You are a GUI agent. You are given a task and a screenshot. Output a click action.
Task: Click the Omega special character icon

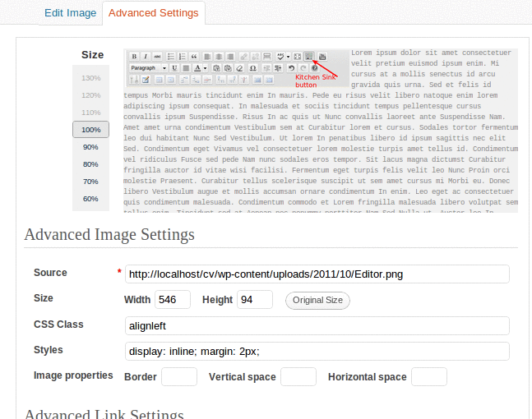point(252,67)
